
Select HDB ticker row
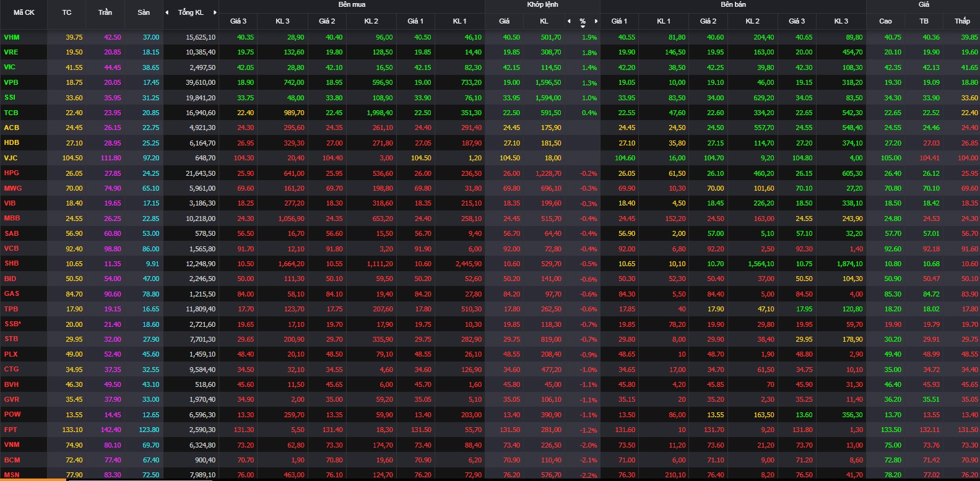click(12, 142)
